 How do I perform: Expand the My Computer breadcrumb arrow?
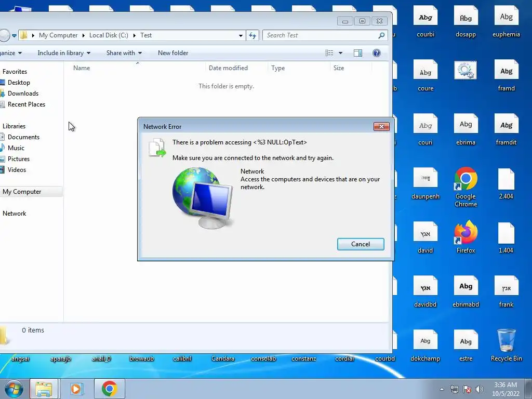[x=83, y=35]
